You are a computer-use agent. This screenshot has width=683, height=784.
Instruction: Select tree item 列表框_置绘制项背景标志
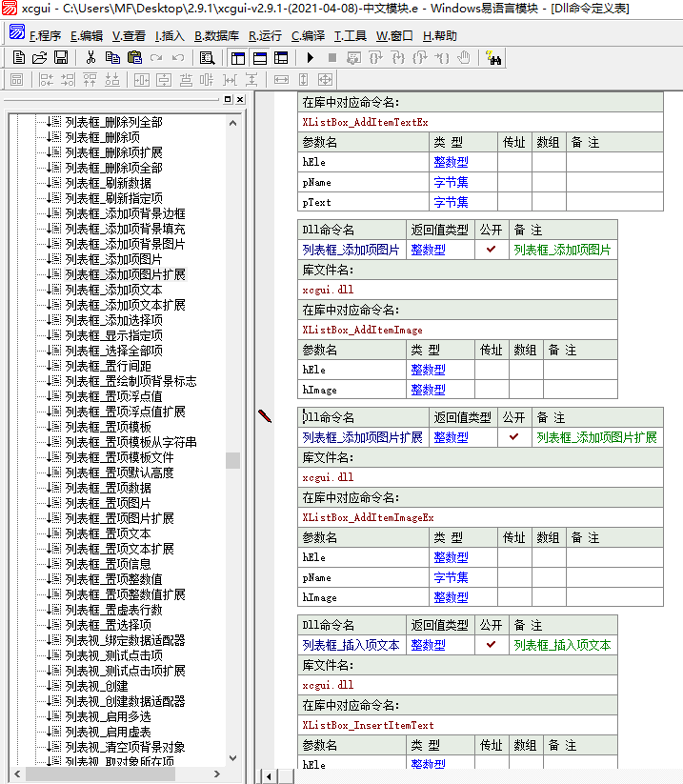tap(131, 381)
